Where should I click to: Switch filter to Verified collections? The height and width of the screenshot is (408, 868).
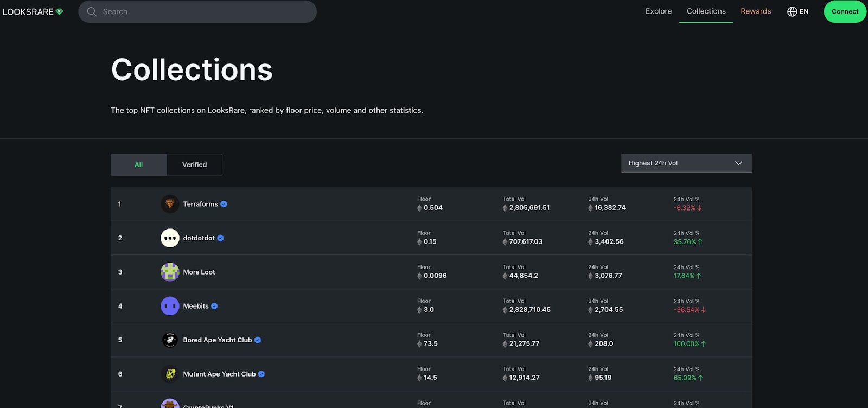(x=194, y=165)
